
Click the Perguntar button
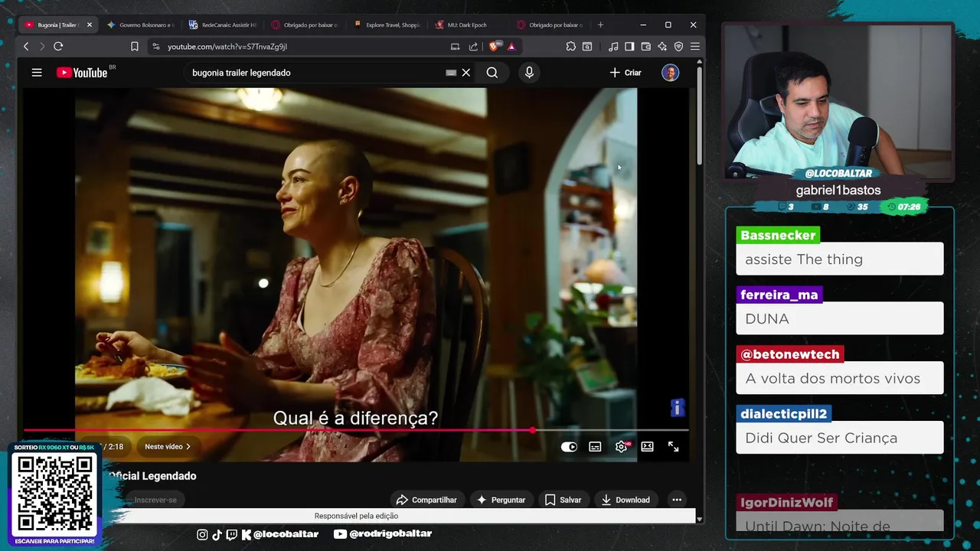point(501,500)
